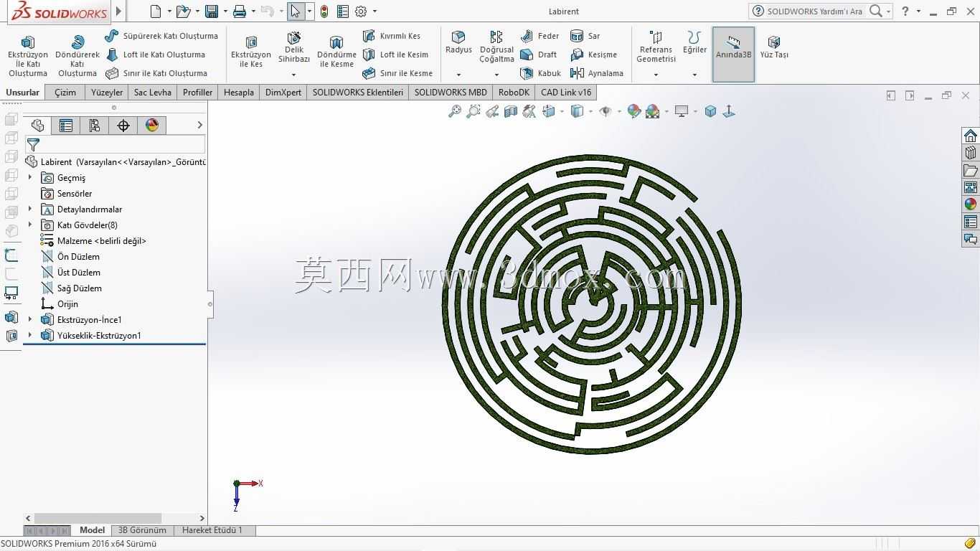Image resolution: width=980 pixels, height=551 pixels.
Task: Switch to the Sac Levha tab
Action: (153, 93)
